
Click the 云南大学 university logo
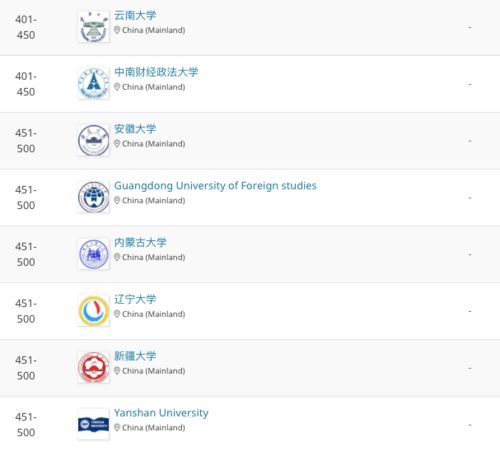tap(94, 27)
